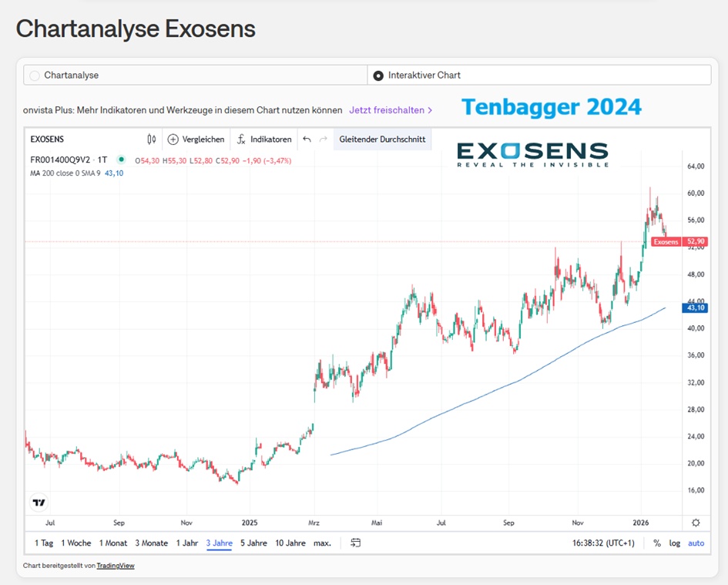Undo the last chart action
Screen dimensions: 728x585
point(307,140)
